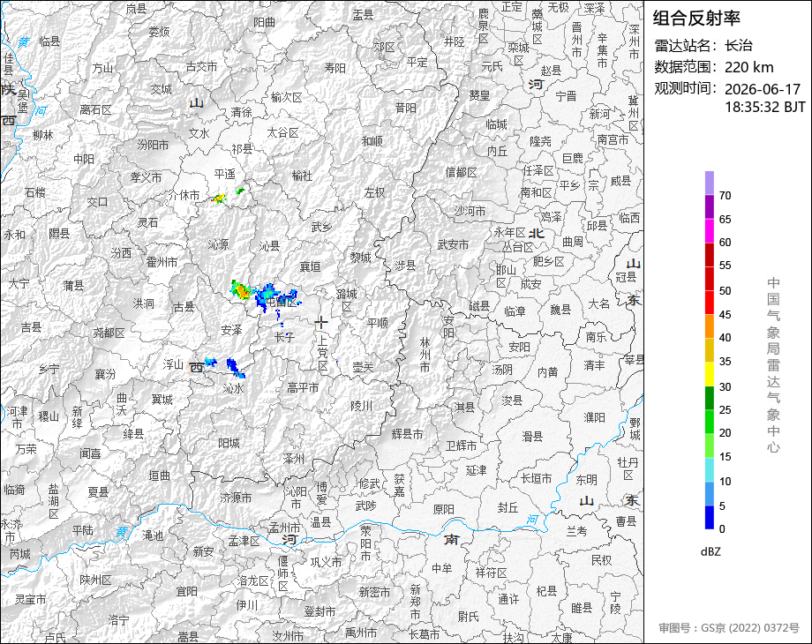Click the 高平市 map label

click(303, 387)
